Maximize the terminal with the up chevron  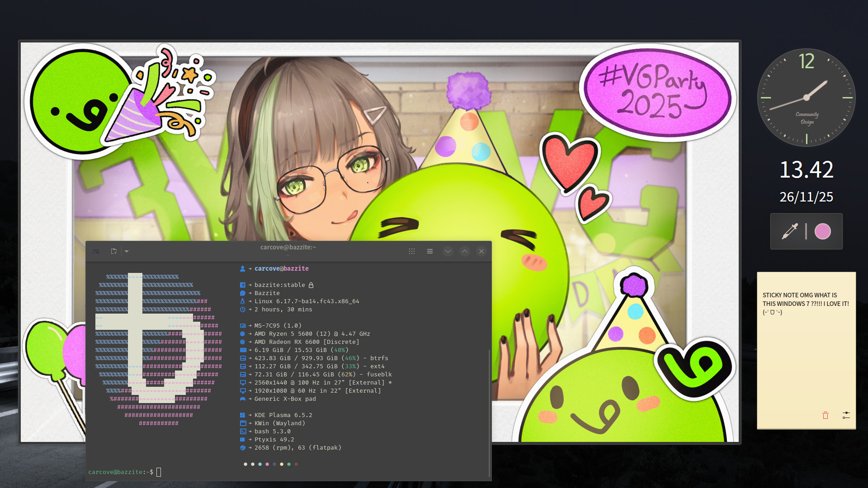(x=465, y=251)
